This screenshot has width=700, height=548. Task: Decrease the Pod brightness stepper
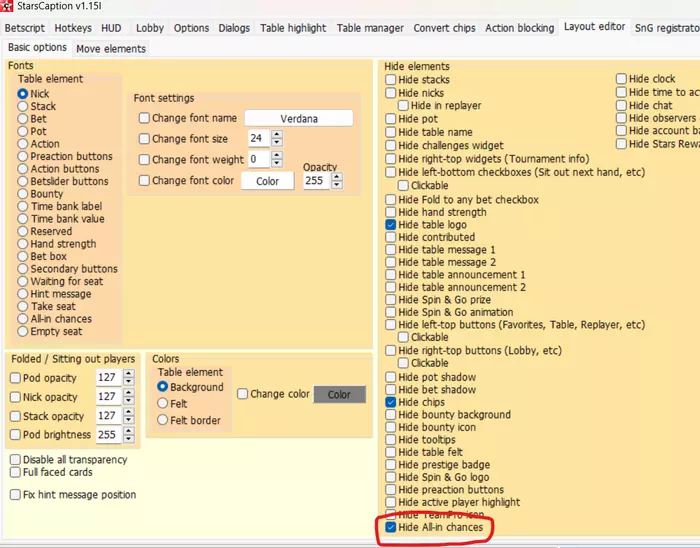pyautogui.click(x=129, y=439)
